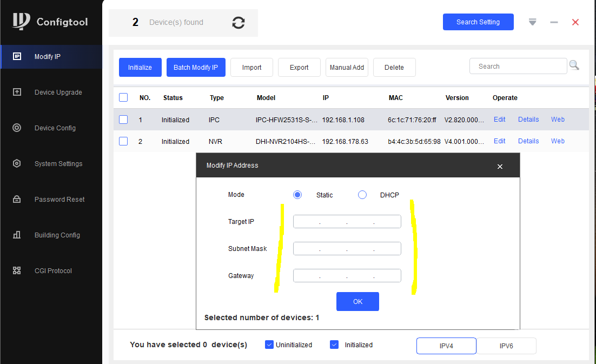596x364 pixels.
Task: Click the search magnifier icon
Action: (574, 66)
